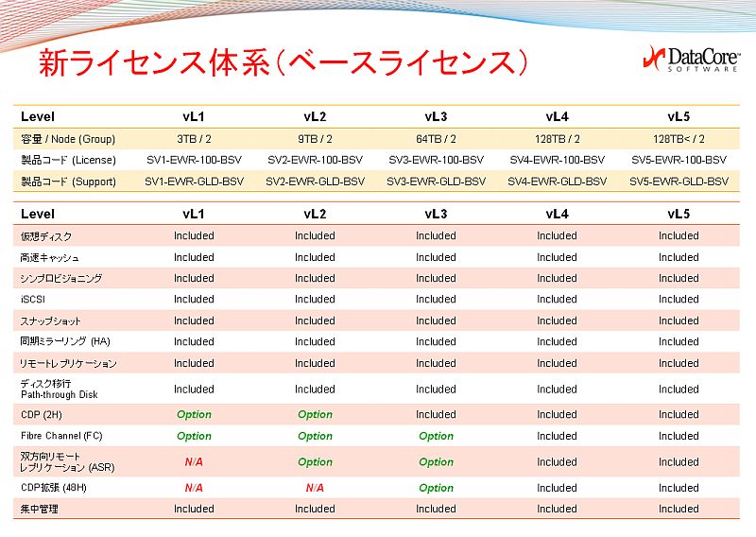Click Option for ASR under vL2

click(315, 462)
